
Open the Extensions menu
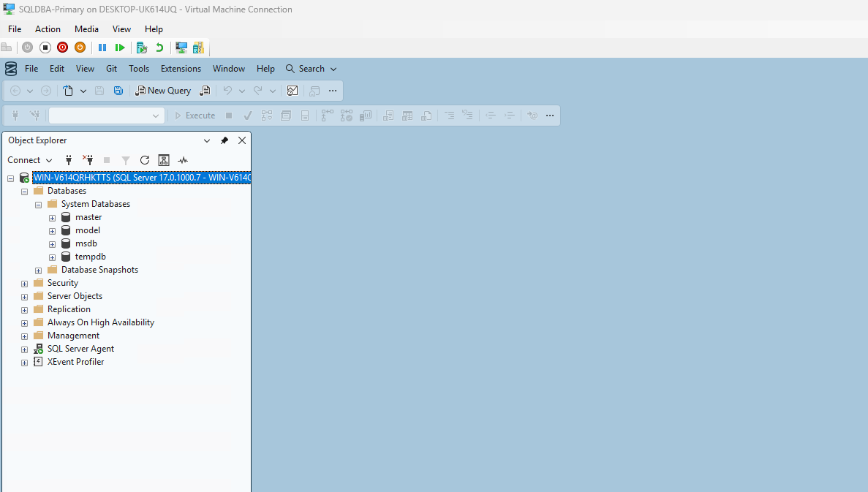[181, 69]
